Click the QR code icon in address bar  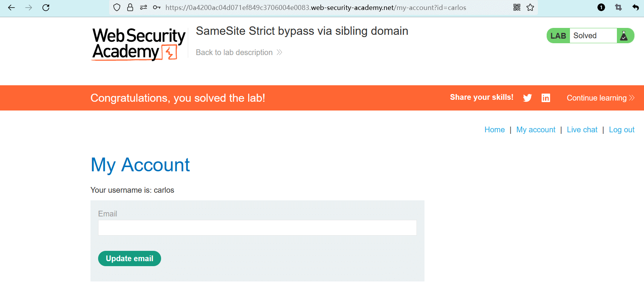click(517, 8)
